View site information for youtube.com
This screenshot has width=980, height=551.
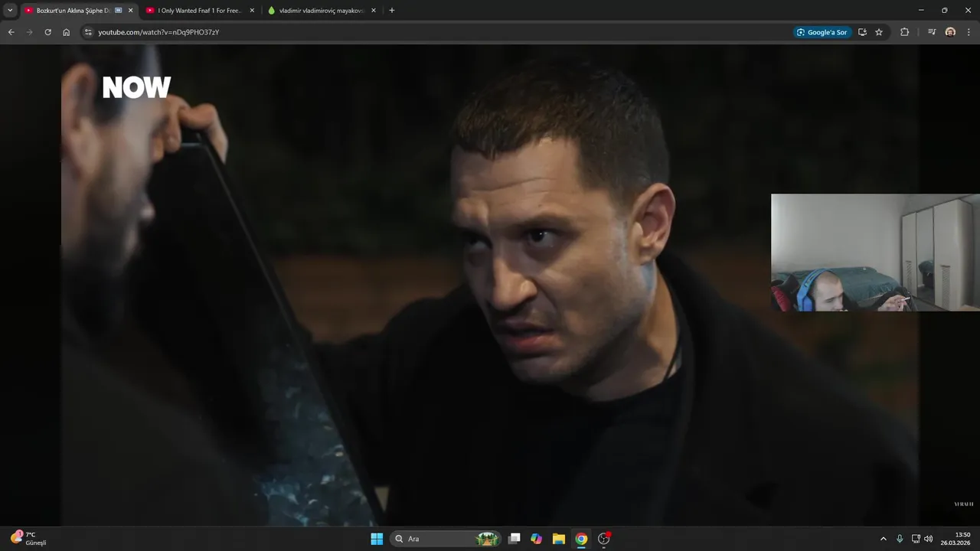pos(88,32)
